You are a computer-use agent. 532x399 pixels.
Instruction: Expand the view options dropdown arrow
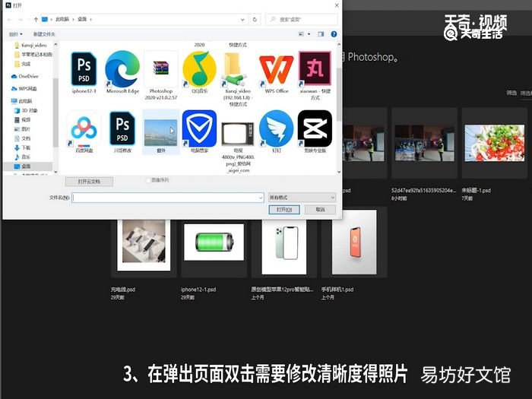click(x=309, y=34)
